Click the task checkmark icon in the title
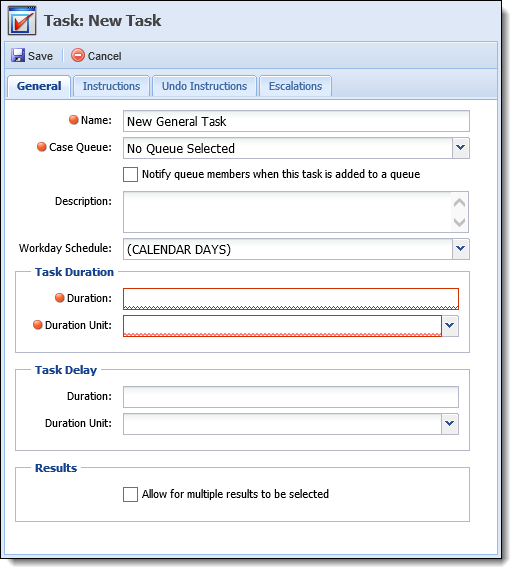 pos(22,21)
